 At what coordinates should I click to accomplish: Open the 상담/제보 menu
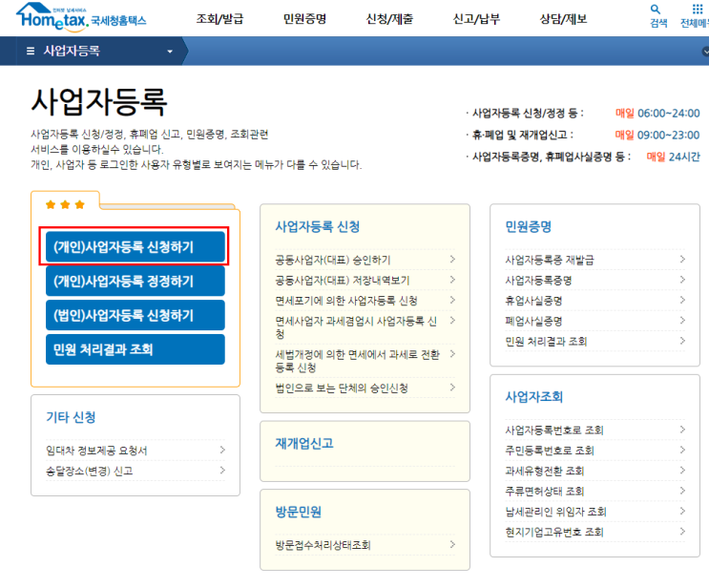point(563,19)
